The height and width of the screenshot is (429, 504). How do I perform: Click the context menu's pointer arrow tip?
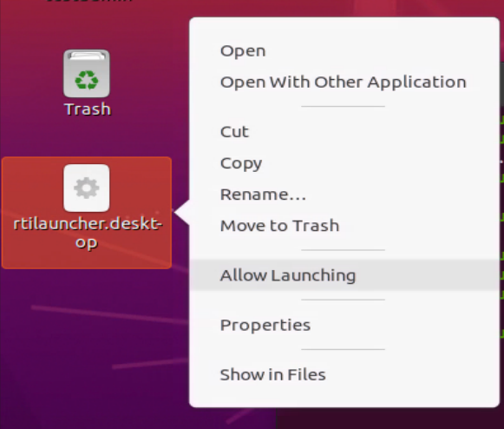pos(176,213)
